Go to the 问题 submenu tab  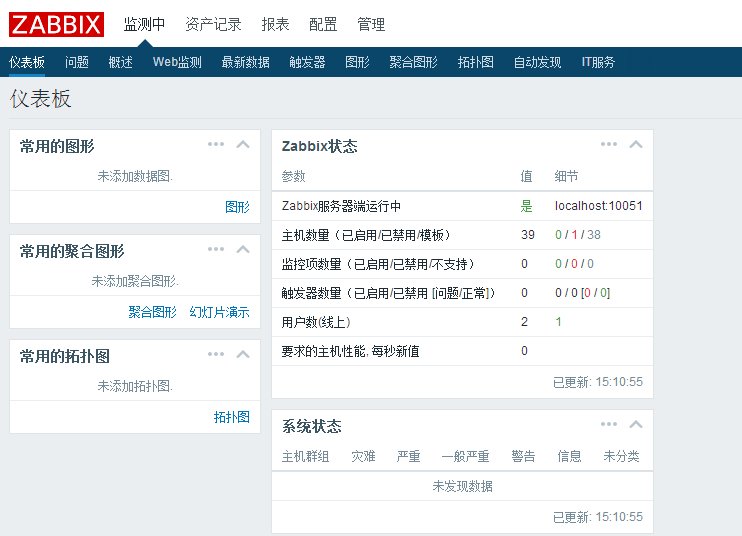[x=77, y=62]
